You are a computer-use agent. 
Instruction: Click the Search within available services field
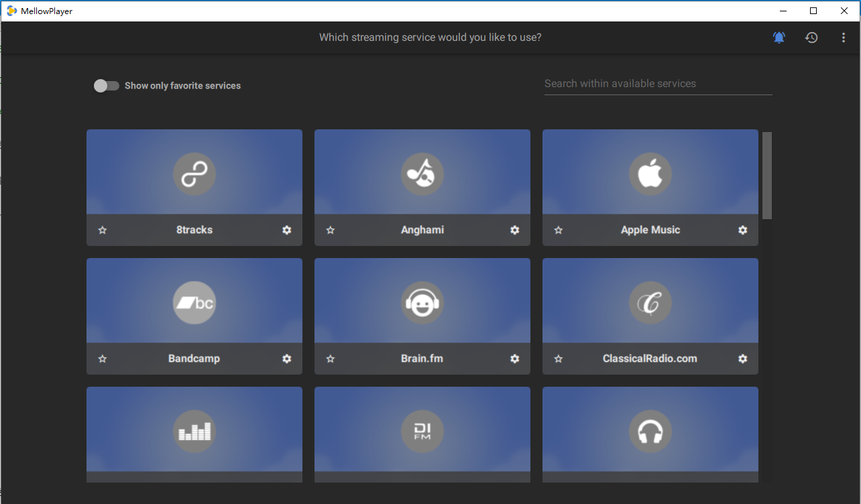tap(658, 84)
